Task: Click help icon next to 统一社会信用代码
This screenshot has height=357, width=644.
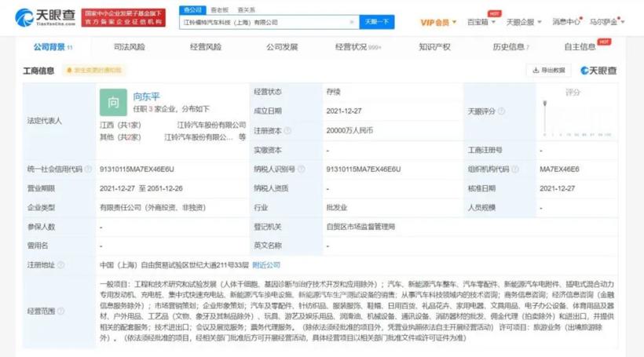Action: [x=88, y=169]
